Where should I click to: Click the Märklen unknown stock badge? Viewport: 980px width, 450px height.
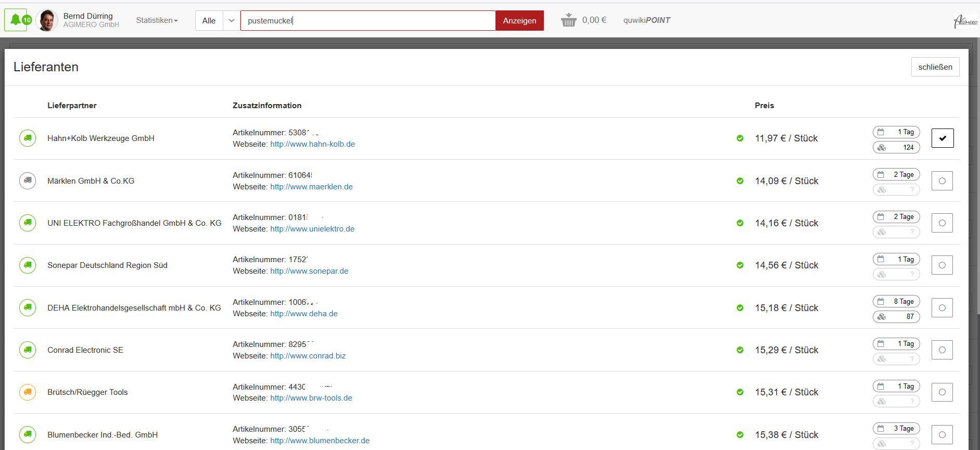pos(896,190)
